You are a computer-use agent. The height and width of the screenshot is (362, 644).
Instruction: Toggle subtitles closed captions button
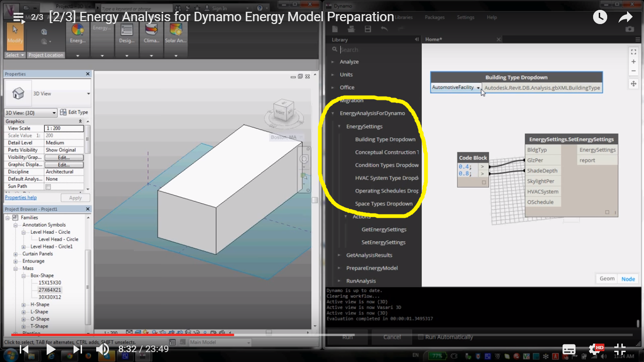[569, 349]
